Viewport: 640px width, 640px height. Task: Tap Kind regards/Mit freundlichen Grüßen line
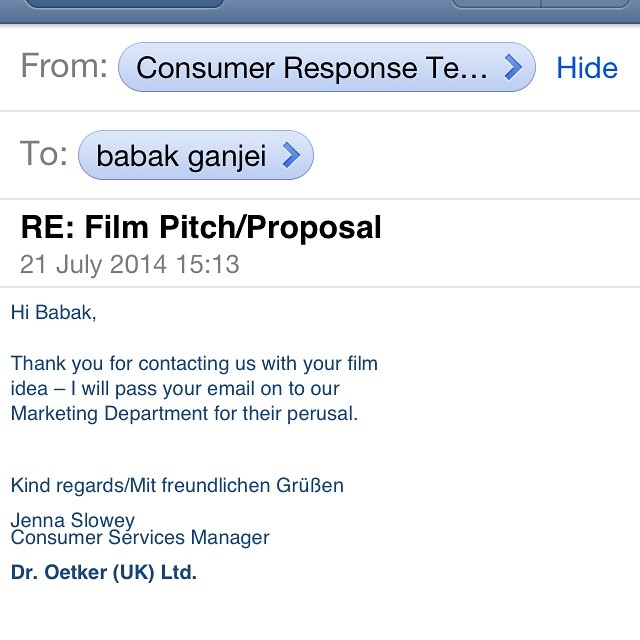177,485
